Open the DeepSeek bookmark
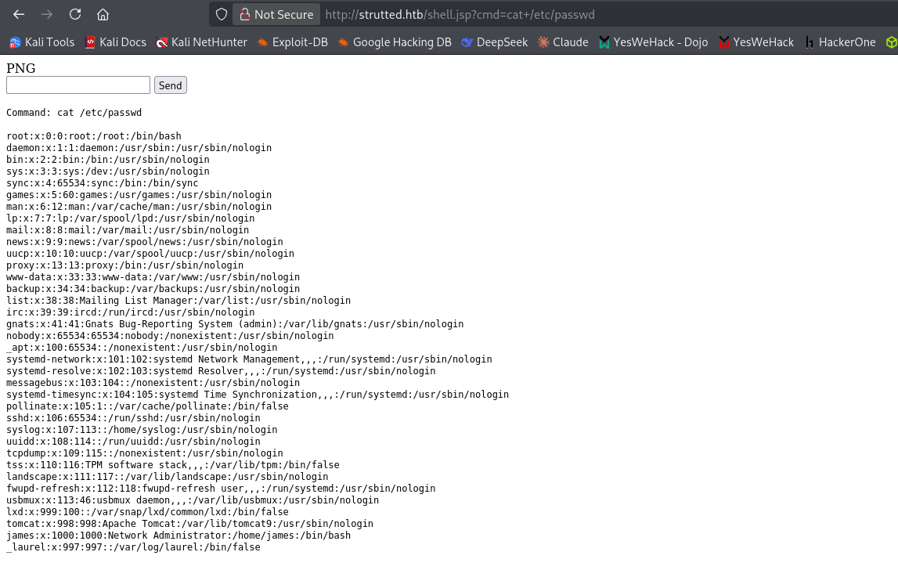This screenshot has height=588, width=898. point(494,42)
